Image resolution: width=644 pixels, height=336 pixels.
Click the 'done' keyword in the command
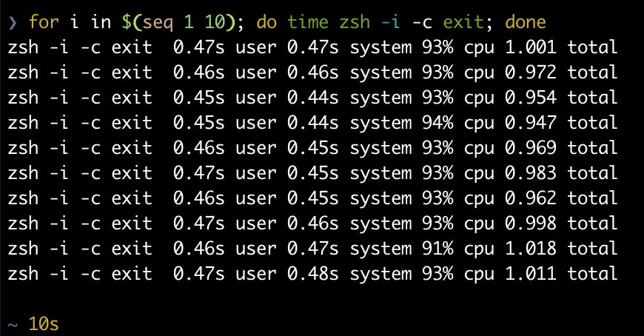526,21
